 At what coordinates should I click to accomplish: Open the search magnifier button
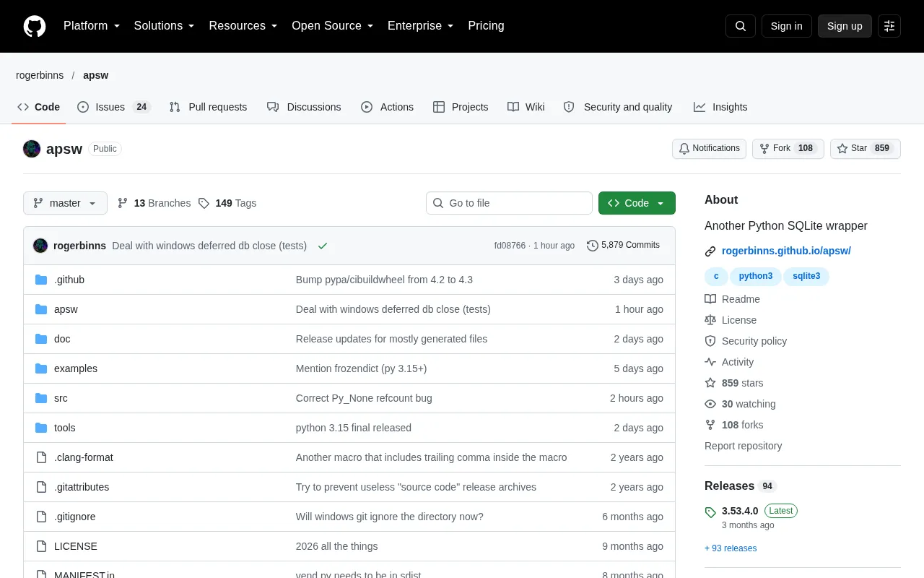point(741,26)
